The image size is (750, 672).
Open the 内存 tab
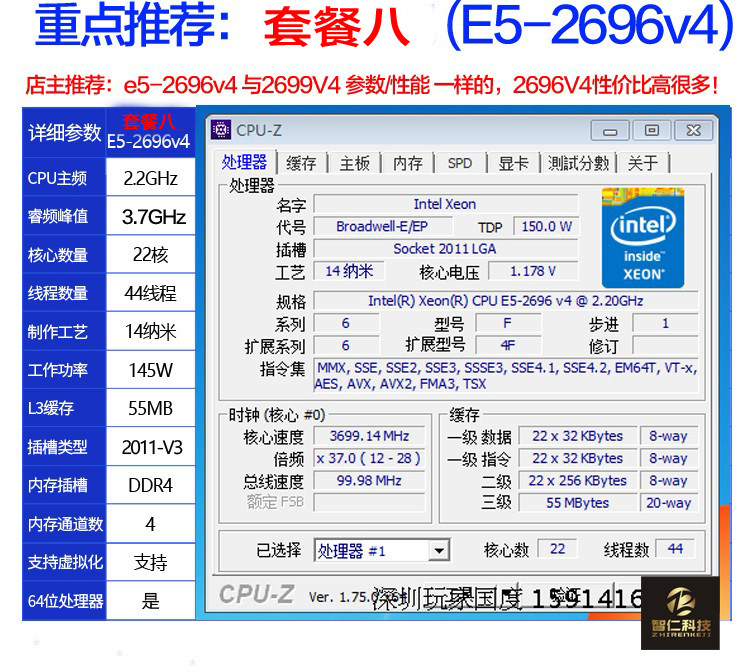pyautogui.click(x=408, y=164)
